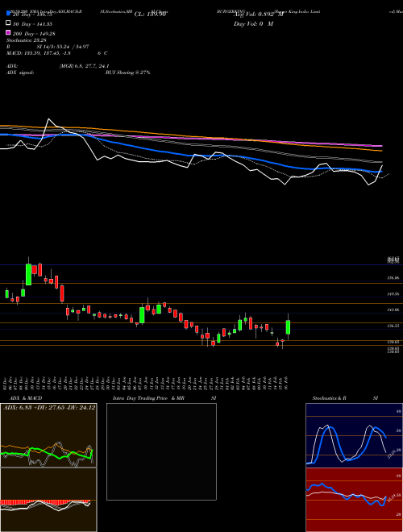Click the red RSI chart panel
This screenshot has height=532, width=403.
click(354, 500)
